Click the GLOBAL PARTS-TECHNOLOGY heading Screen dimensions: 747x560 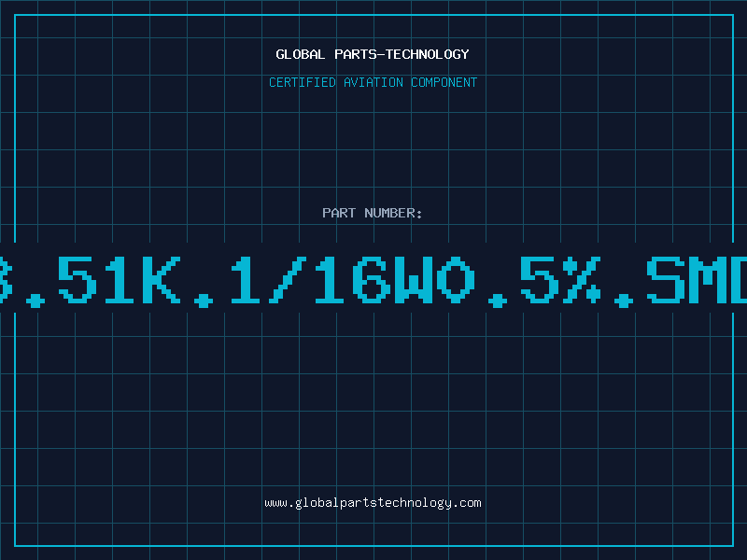click(x=373, y=54)
